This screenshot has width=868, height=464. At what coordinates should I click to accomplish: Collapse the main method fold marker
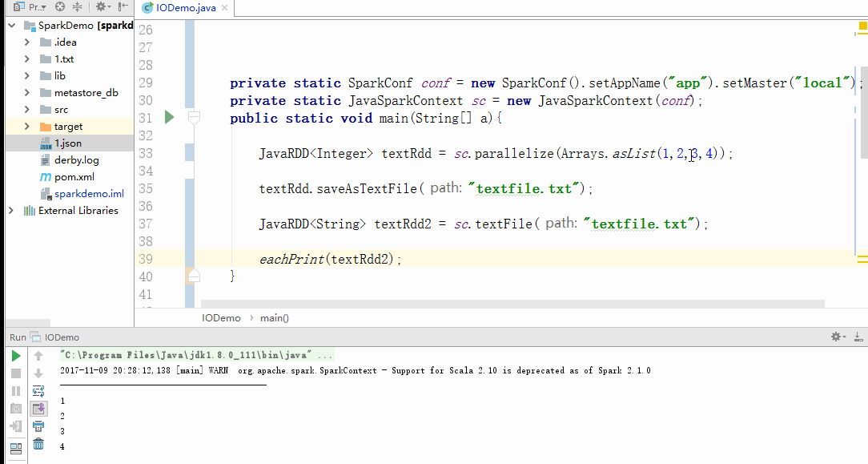pos(194,117)
